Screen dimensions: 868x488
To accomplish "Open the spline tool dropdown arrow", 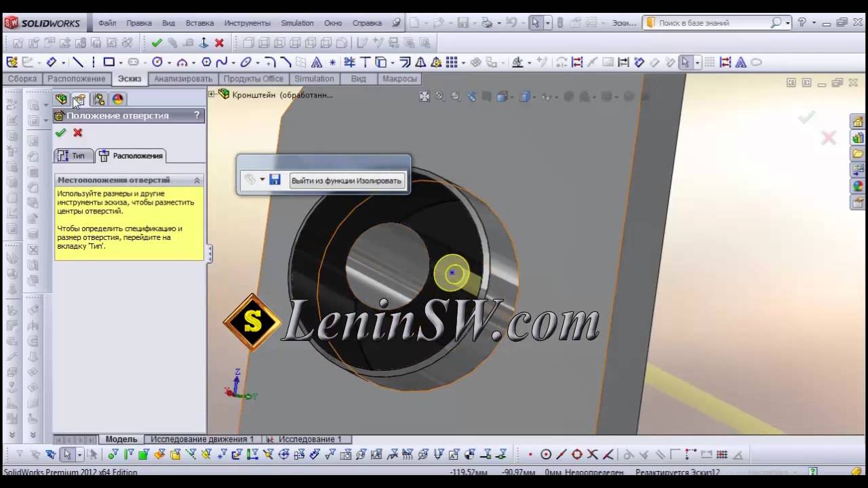I will coord(233,63).
